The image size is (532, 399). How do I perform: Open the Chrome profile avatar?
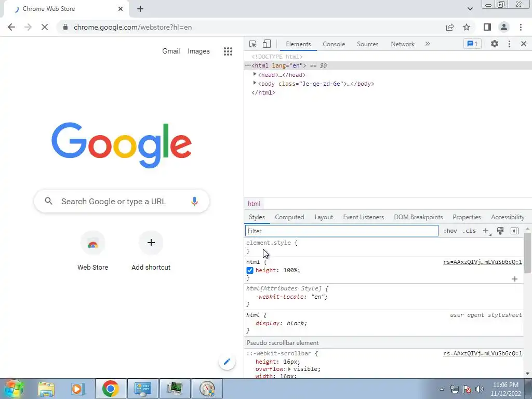504,27
